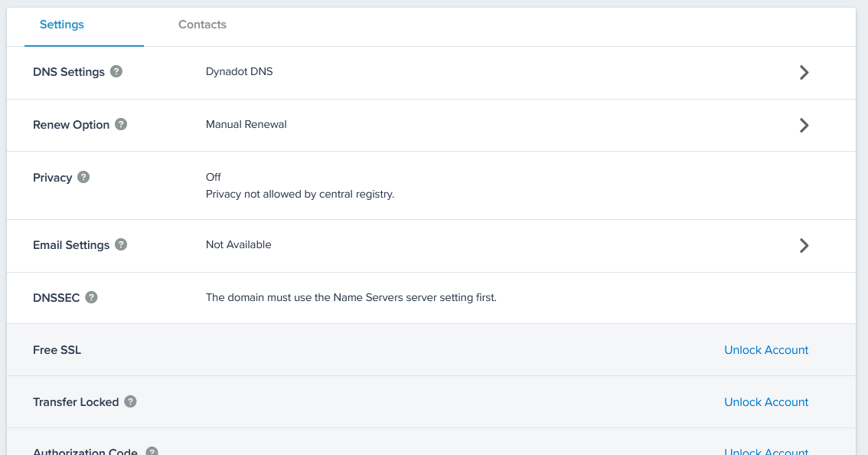Click the Privacy Off status text
Screen dimensions: 868x455
click(x=214, y=177)
